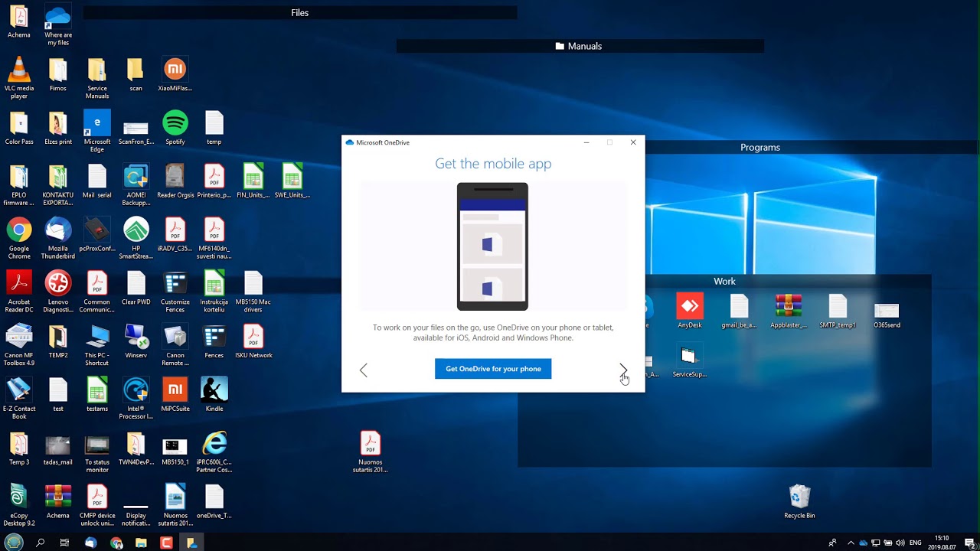Select the gmail_be_a file in Work fence

coord(739,311)
